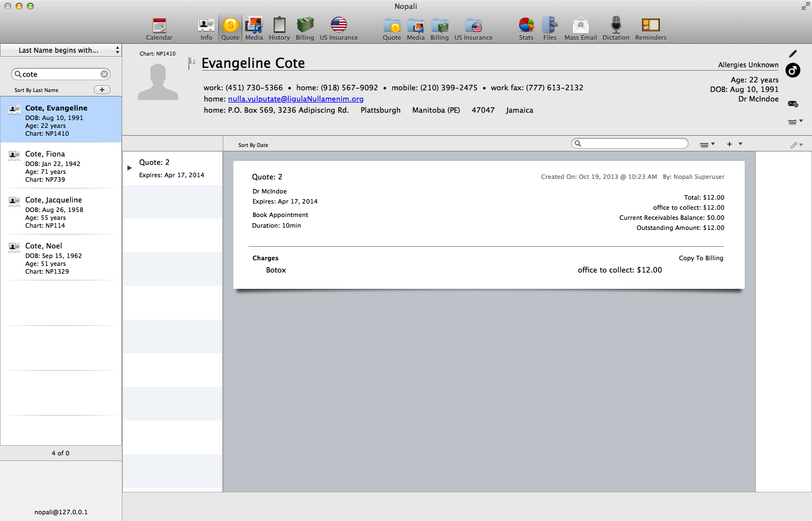Click the patient search input with cote
This screenshot has width=812, height=521.
pos(61,74)
